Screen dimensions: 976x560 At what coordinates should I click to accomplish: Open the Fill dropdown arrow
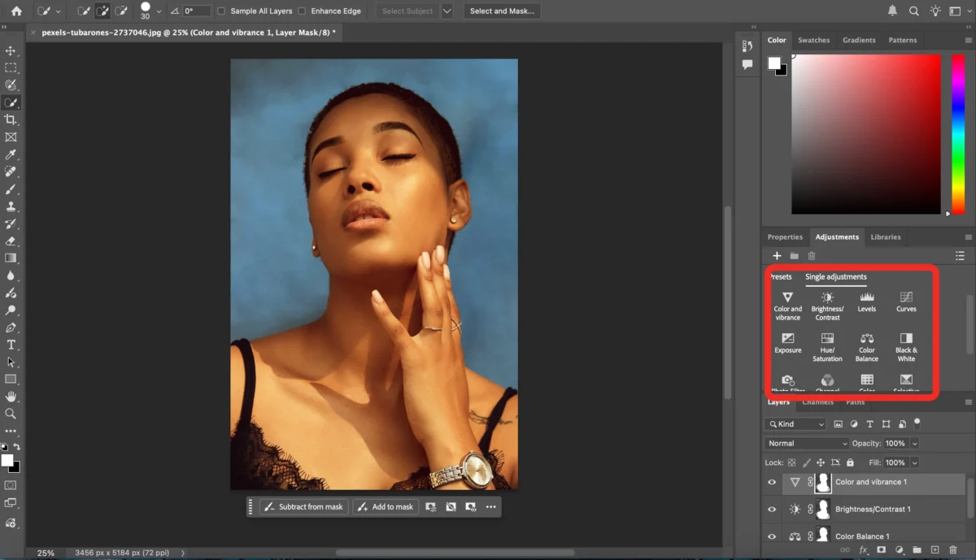coord(914,462)
